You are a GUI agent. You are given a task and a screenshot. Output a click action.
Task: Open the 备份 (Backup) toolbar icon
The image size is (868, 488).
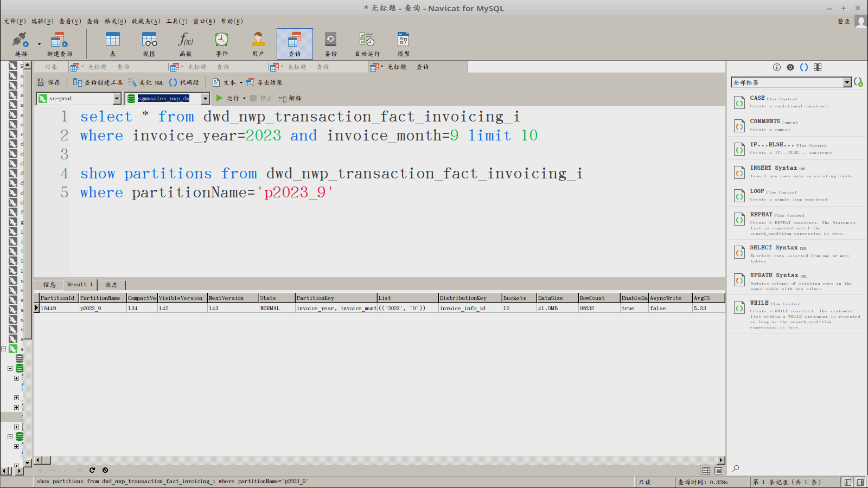point(330,43)
